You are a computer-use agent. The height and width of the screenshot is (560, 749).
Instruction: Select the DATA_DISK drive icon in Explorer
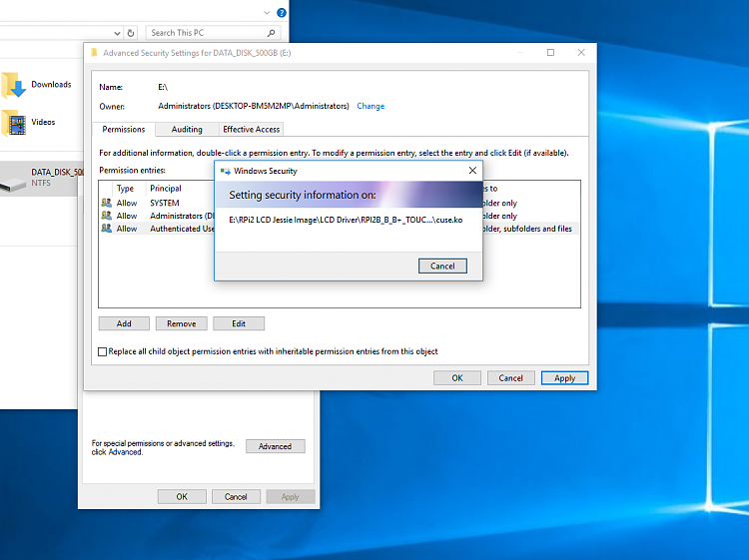click(x=13, y=184)
